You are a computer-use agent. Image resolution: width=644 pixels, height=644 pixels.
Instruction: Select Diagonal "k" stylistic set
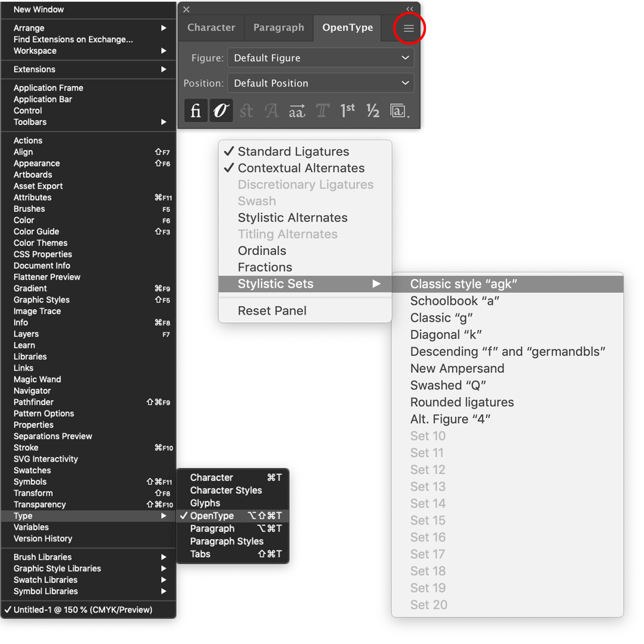507,335
